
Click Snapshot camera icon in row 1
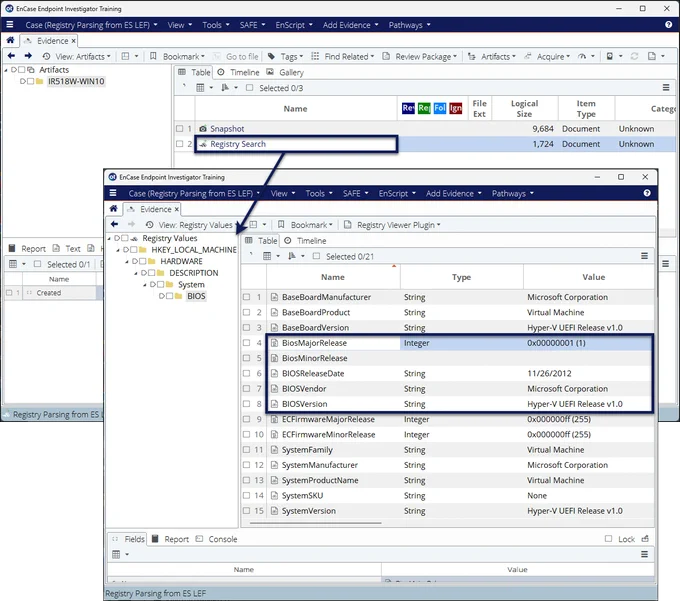(203, 129)
